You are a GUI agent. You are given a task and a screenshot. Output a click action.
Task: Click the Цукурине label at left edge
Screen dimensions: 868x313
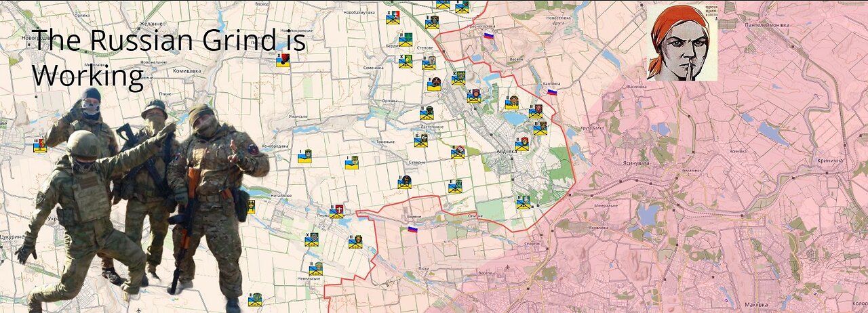tap(12, 237)
